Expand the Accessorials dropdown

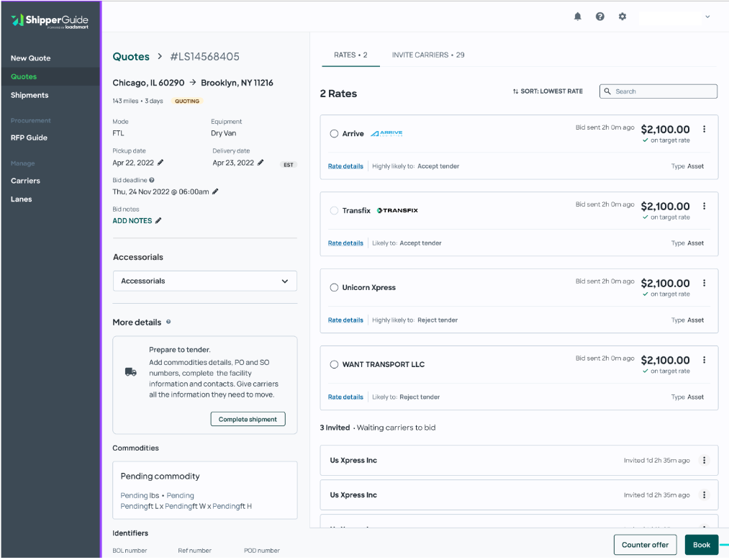pos(205,281)
